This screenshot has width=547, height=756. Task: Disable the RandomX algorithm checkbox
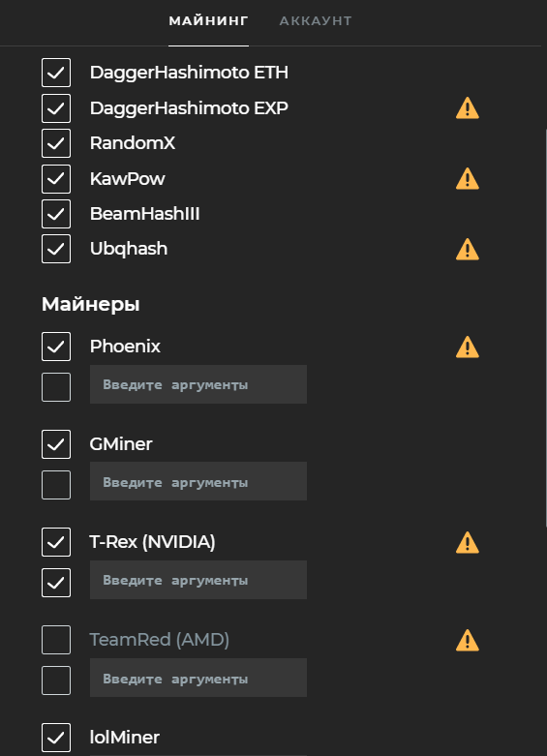[x=56, y=143]
